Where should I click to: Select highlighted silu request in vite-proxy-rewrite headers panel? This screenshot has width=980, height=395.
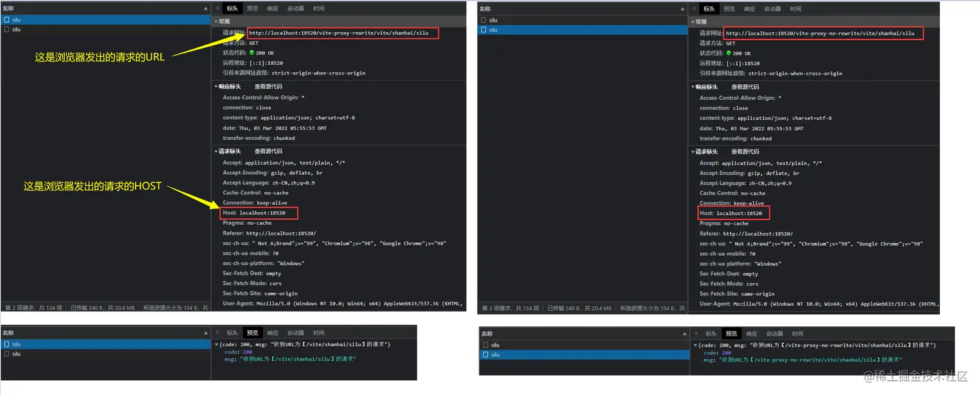[106, 20]
